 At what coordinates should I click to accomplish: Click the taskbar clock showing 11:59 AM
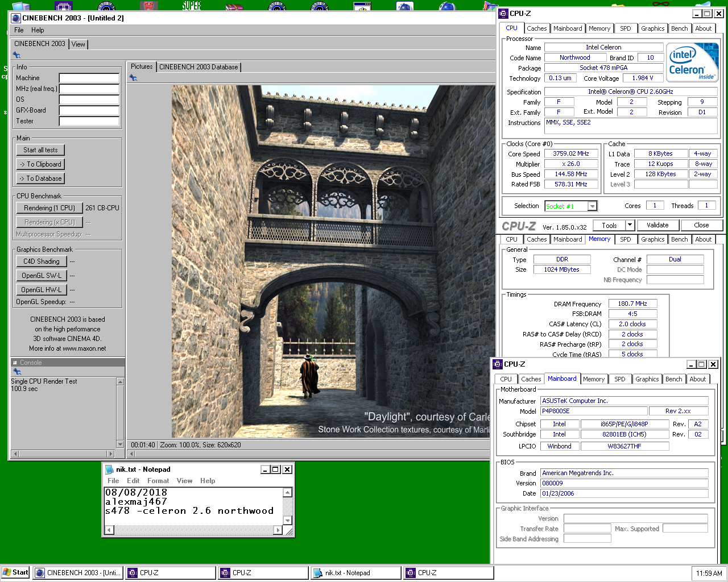click(x=709, y=573)
